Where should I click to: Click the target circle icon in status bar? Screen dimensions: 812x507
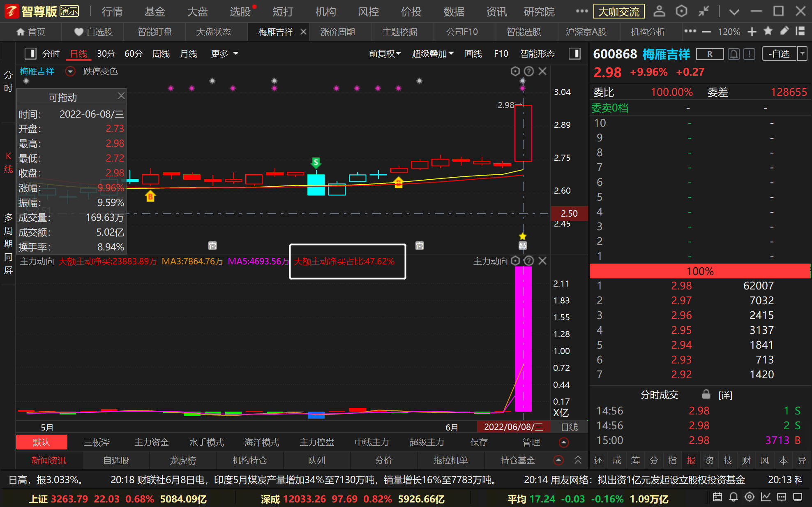750,497
